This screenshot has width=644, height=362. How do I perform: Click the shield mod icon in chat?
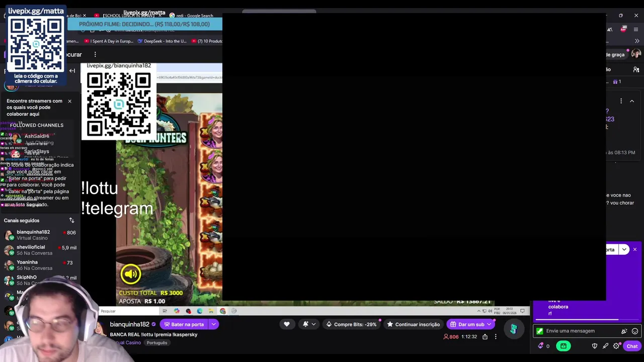[595, 346]
